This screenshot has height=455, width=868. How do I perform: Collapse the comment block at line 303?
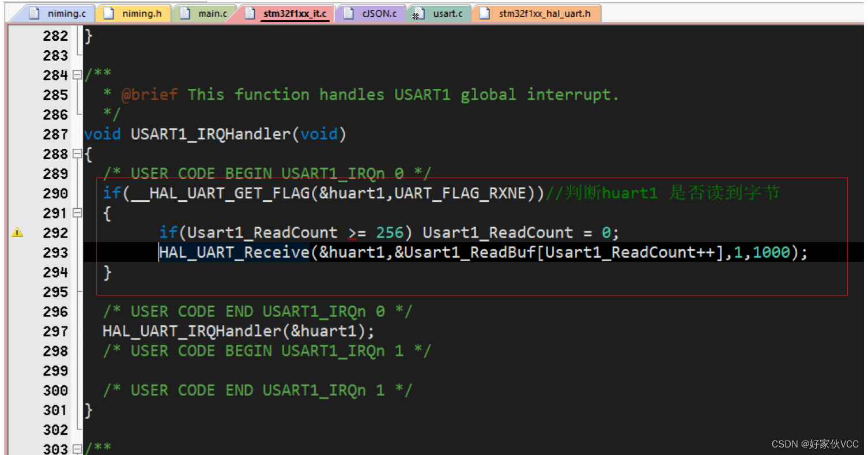(78, 448)
